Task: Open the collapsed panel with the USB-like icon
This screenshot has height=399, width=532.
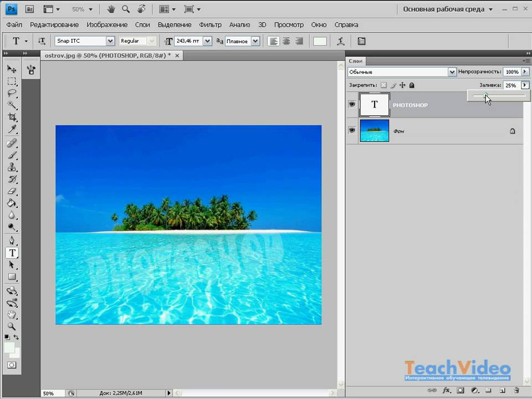Action: click(31, 70)
